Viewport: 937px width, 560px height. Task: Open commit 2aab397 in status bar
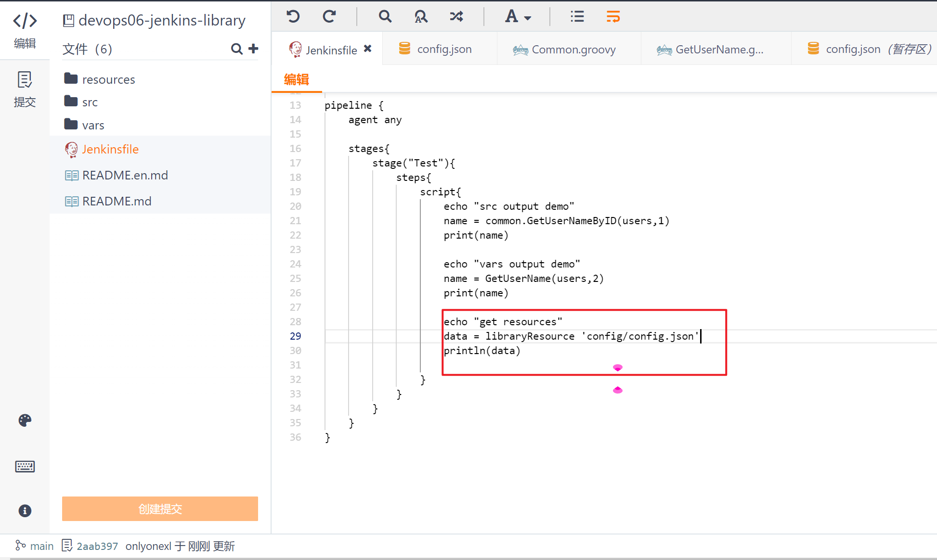(97, 546)
